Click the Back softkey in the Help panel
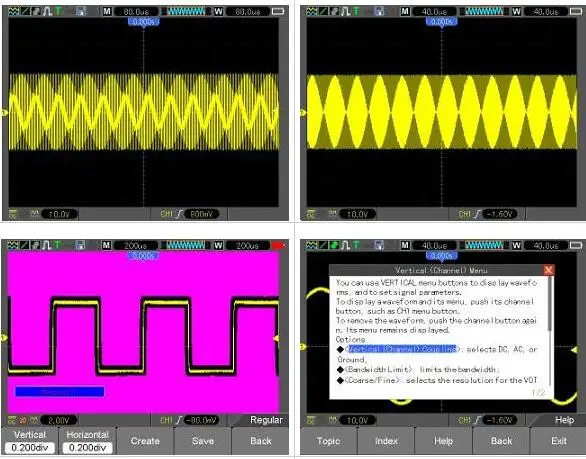Viewport: 586px width, 459px height. [501, 441]
